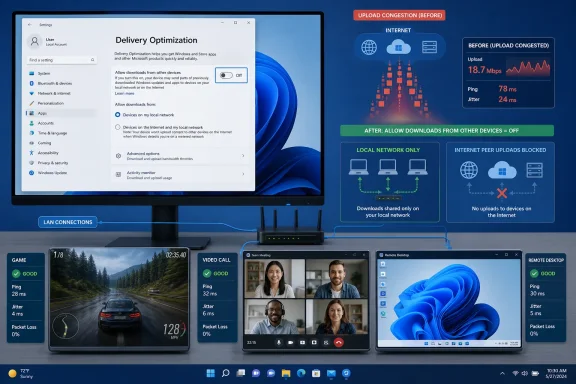The width and height of the screenshot is (576, 384).
Task: Mute the microphone in the video call
Action: point(279,342)
